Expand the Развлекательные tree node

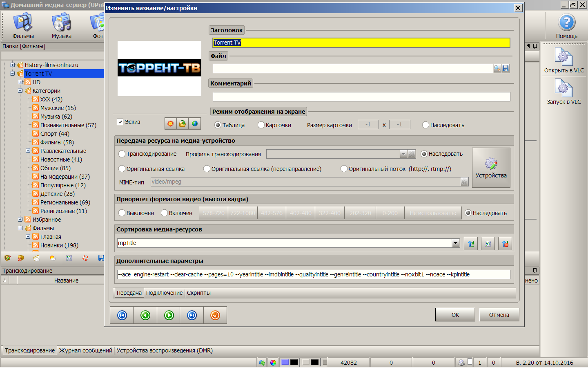(x=28, y=151)
